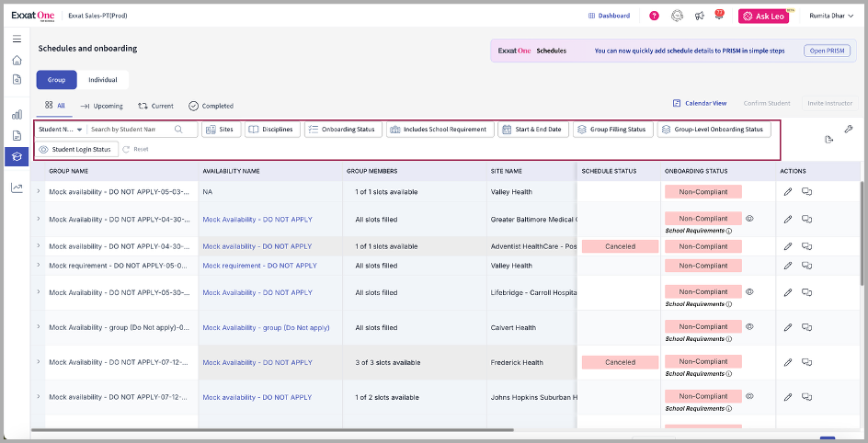Click the bar chart sidebar icon
The width and height of the screenshot is (868, 443).
pos(17,115)
